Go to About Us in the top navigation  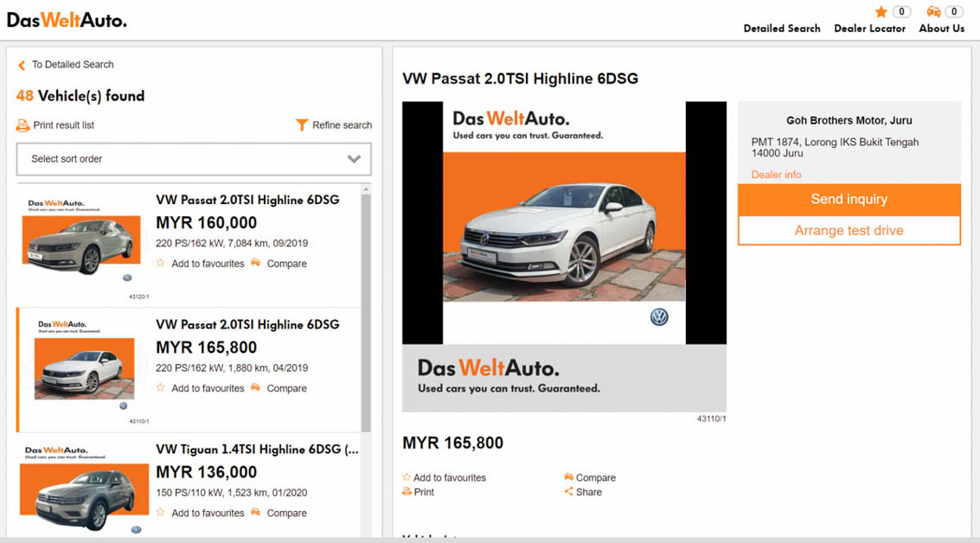coord(941,29)
